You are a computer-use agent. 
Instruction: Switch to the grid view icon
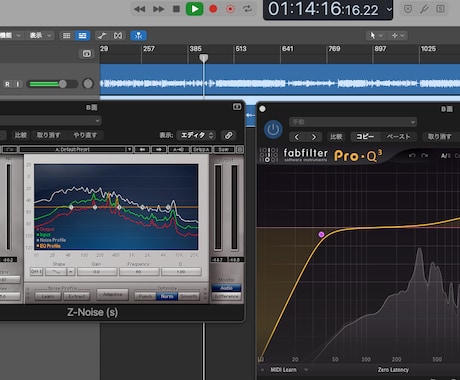click(66, 36)
